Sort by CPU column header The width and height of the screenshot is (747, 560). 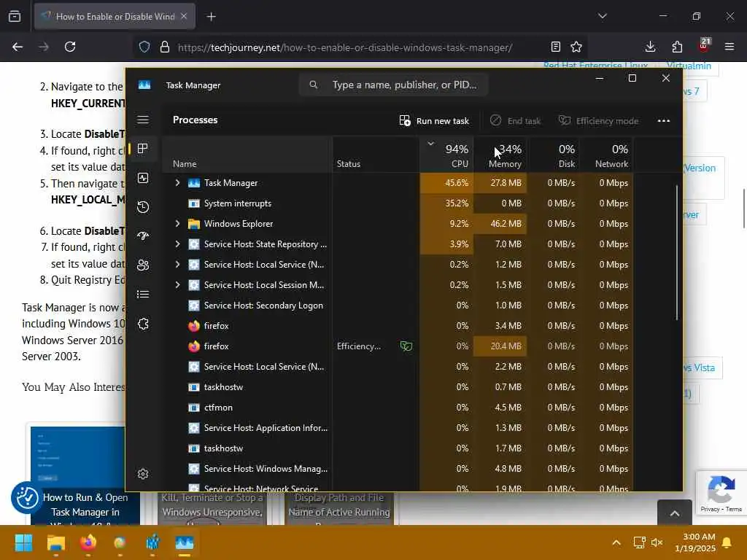tap(447, 155)
